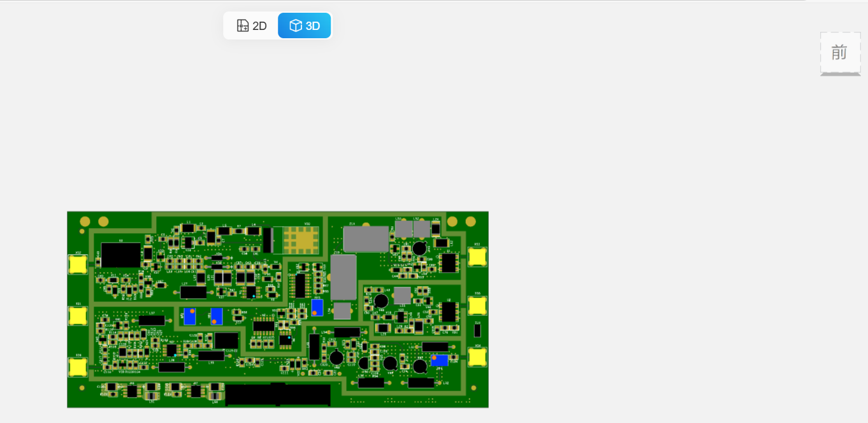Click the top-left gold mounting hole
Image resolution: width=868 pixels, height=423 pixels.
[85, 222]
